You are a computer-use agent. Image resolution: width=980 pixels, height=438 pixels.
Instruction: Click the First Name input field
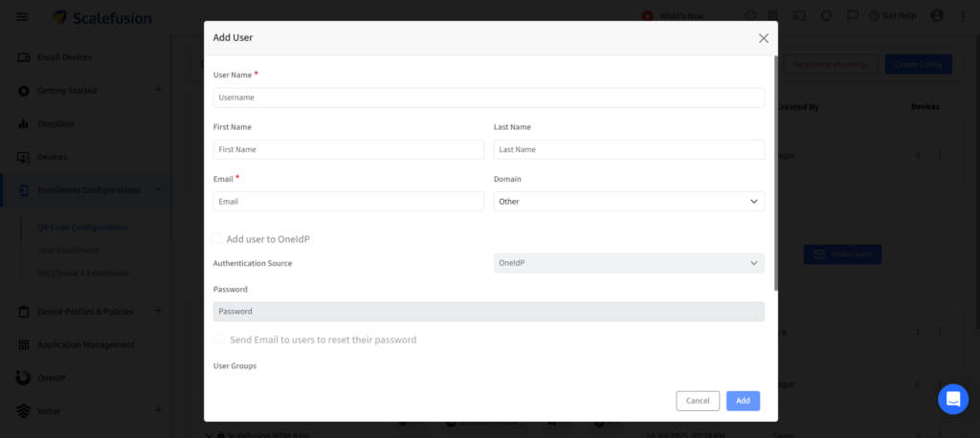point(348,149)
